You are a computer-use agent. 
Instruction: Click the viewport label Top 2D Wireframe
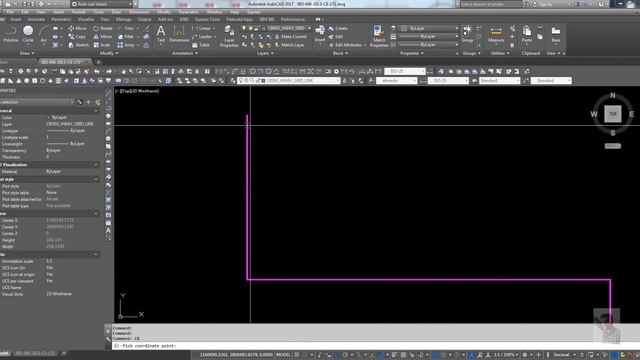[138, 91]
